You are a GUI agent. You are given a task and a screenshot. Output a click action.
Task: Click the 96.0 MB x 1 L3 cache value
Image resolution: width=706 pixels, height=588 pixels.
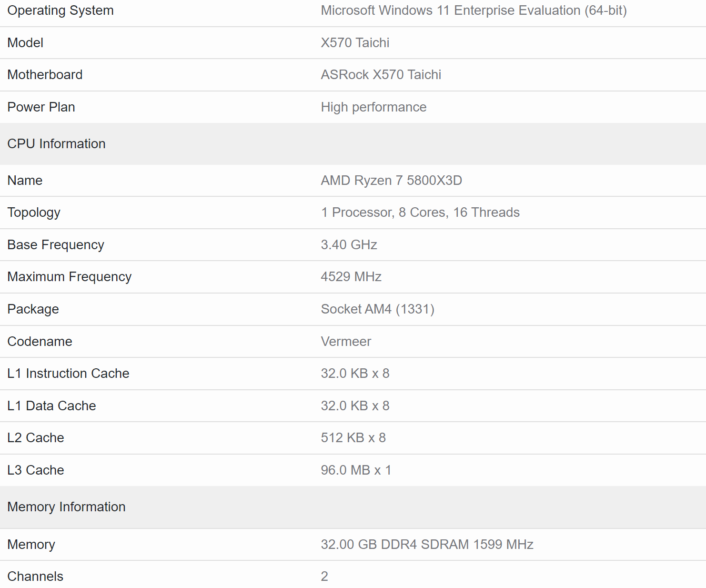pos(356,470)
